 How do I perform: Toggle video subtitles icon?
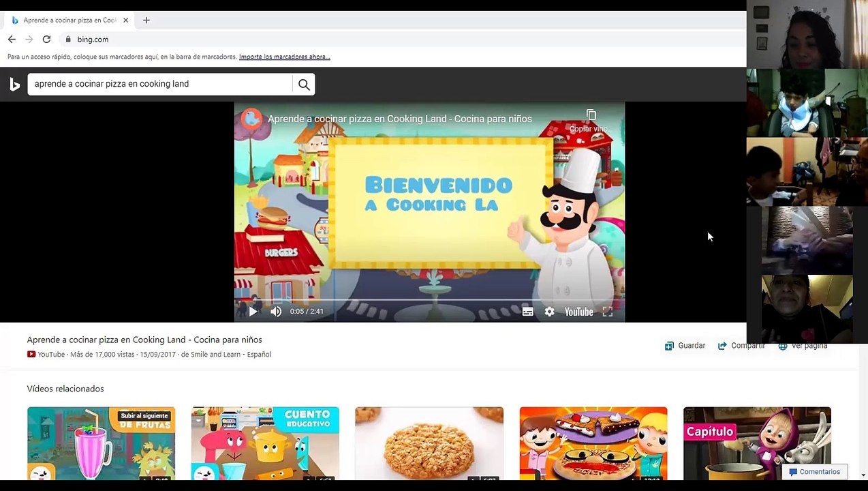527,312
